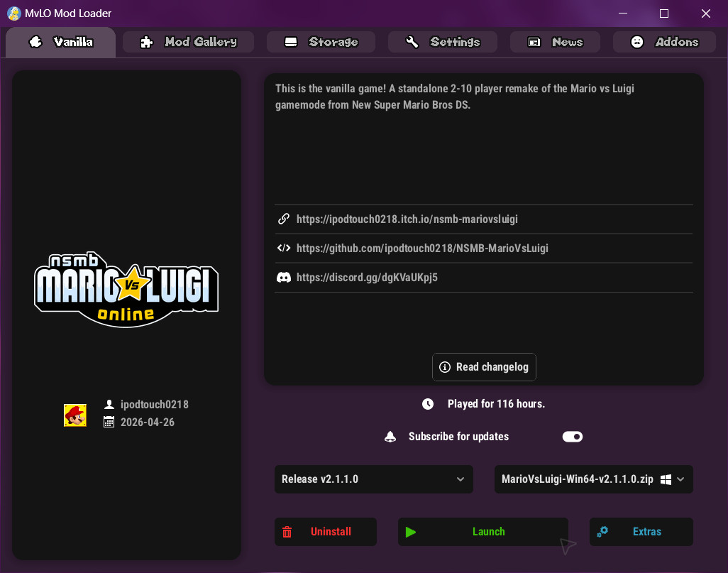Click the chain link icon beside itch.io URL
The image size is (728, 573).
tap(284, 219)
